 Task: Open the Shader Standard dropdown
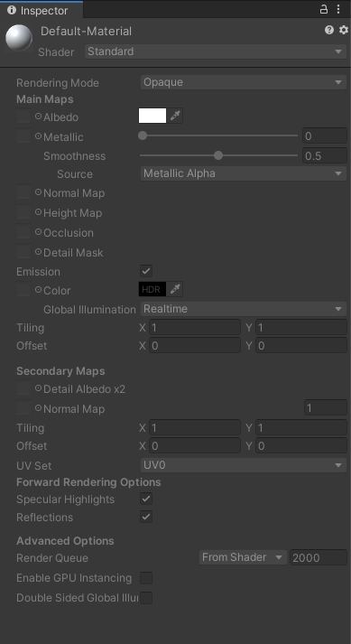coord(216,51)
